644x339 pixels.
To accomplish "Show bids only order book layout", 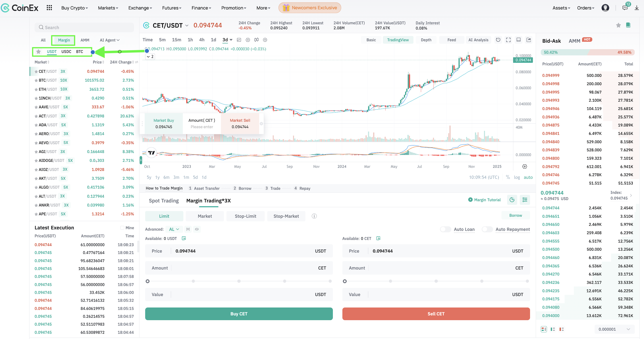I will click(553, 329).
